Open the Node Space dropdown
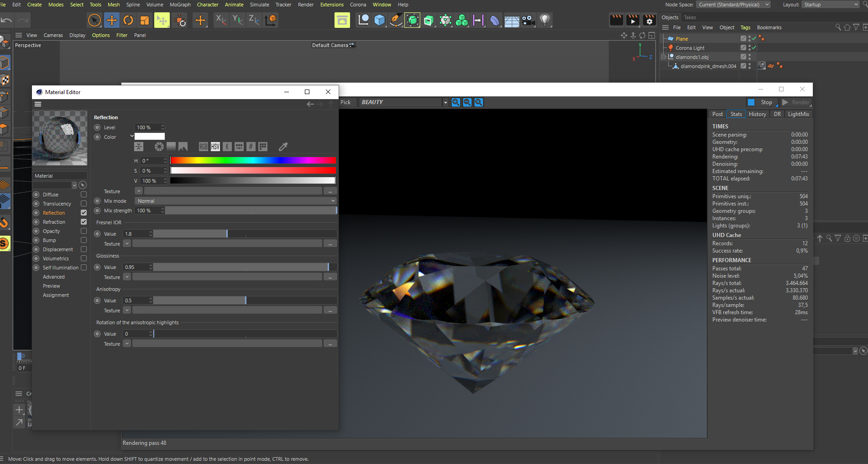This screenshot has height=464, width=868. point(733,5)
